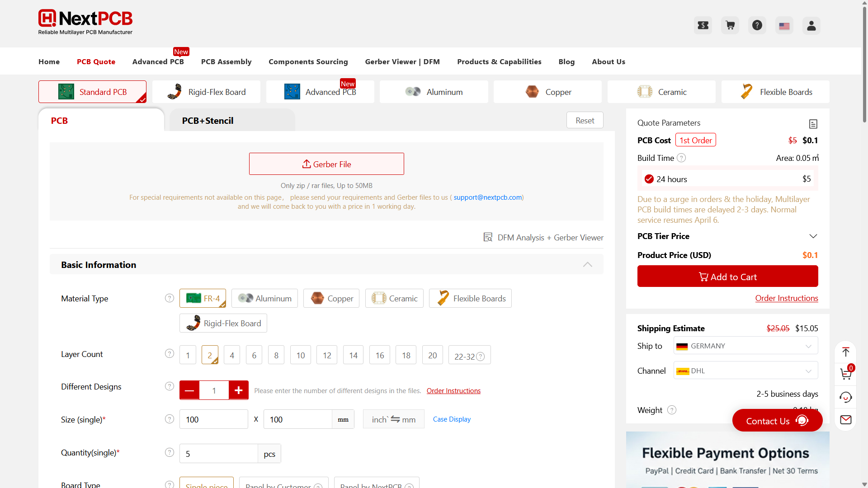This screenshot has height=488, width=868.
Task: Open the user account profile icon
Action: click(811, 25)
